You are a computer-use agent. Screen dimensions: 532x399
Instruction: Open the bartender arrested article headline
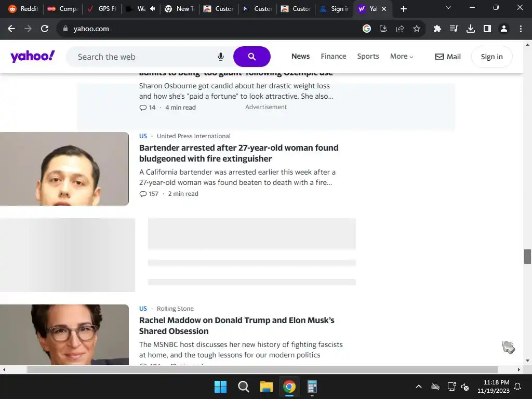tap(239, 153)
